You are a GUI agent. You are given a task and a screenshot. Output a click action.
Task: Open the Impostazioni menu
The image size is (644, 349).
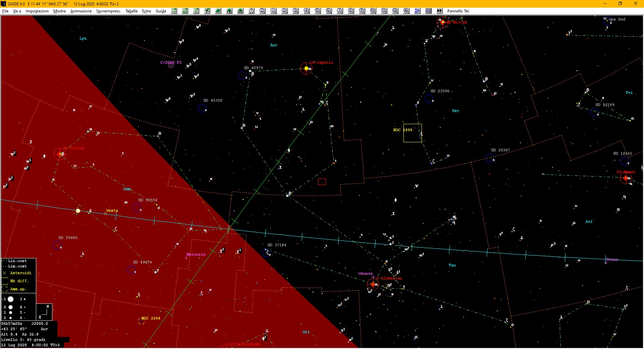pyautogui.click(x=37, y=11)
